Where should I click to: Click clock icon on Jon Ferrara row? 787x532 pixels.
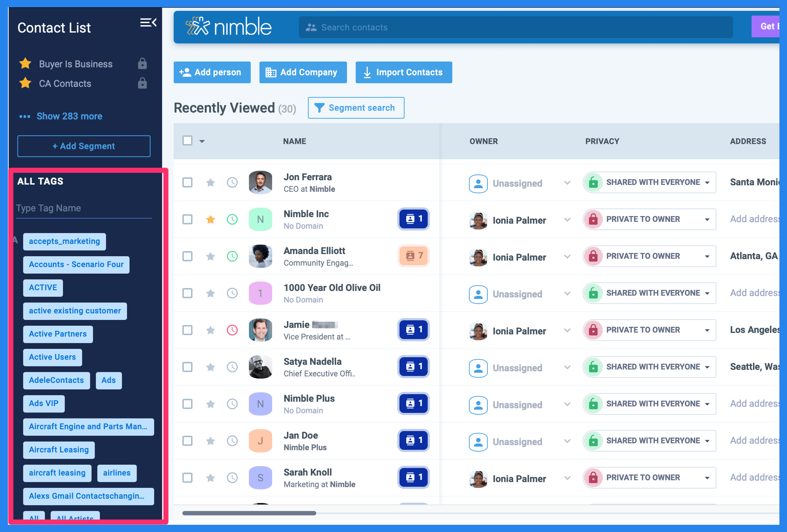click(x=232, y=183)
